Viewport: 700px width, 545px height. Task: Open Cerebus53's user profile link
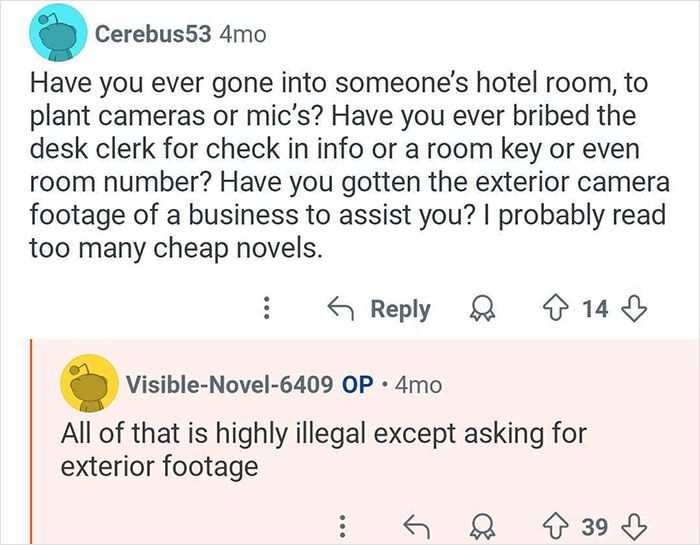pyautogui.click(x=153, y=33)
